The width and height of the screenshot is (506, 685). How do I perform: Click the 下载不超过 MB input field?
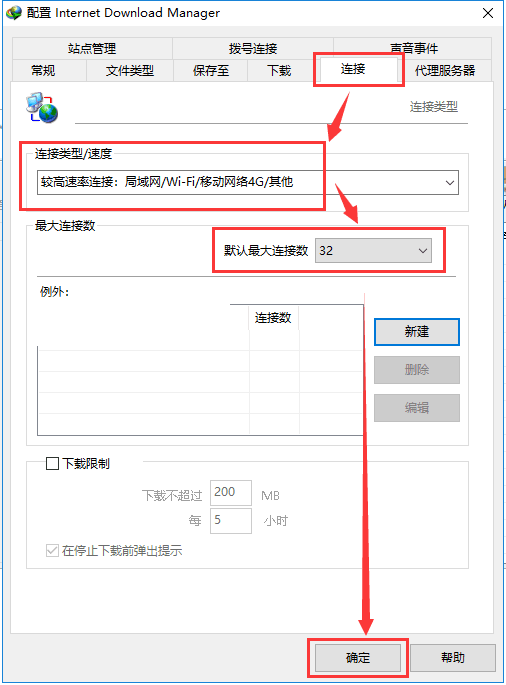click(231, 493)
